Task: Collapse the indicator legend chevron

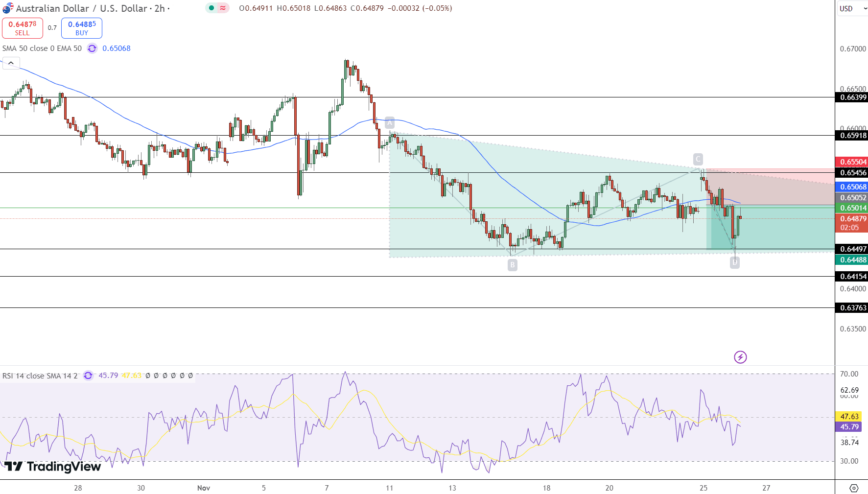Action: point(11,63)
